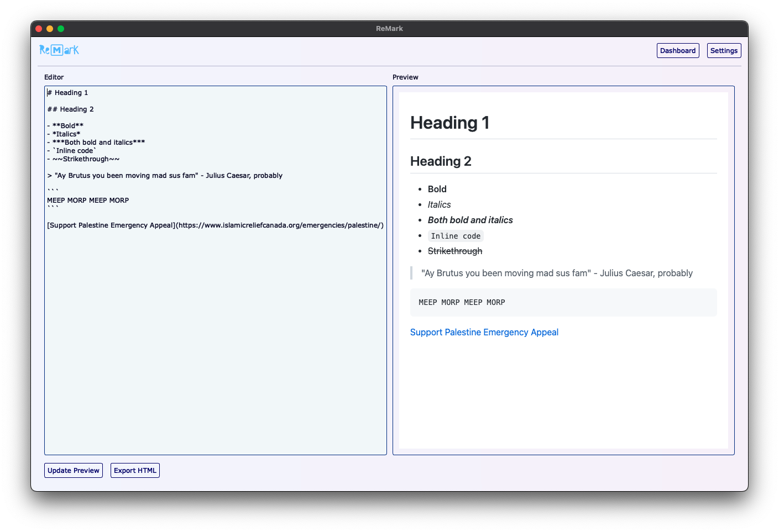
Task: Click the '- *Italics*' editor line
Action: [x=64, y=134]
